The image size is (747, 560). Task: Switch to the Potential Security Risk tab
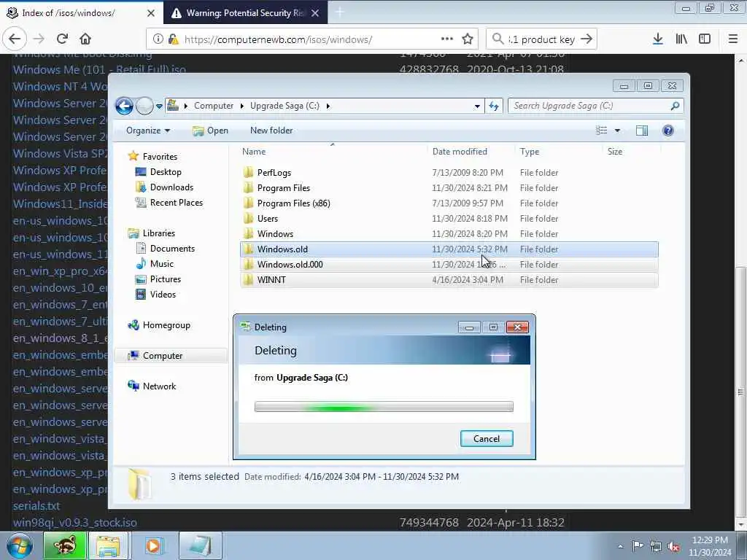coord(245,13)
